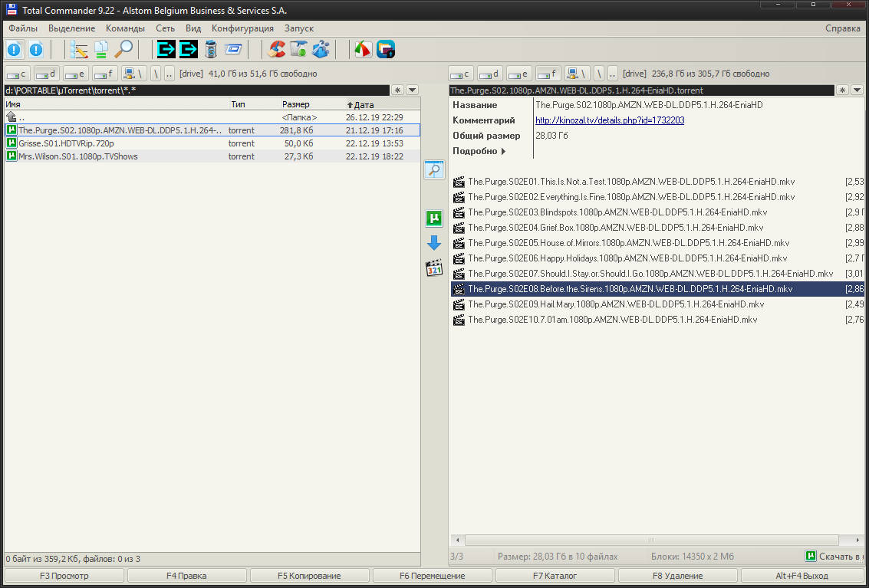Open the Конфигурация menu
Viewport: 869px width, 588px height.
tap(242, 28)
